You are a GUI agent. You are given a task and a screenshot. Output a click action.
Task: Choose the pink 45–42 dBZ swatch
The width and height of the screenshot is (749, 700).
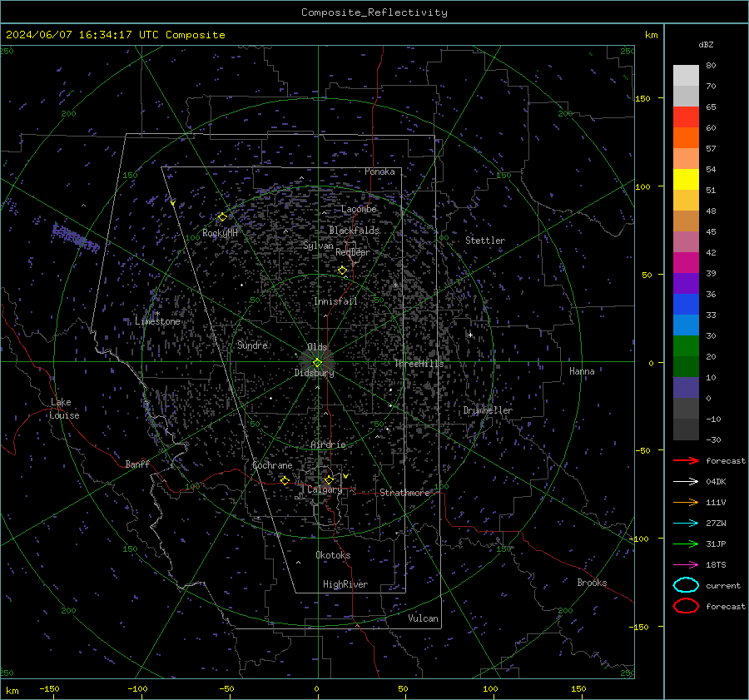(x=686, y=242)
